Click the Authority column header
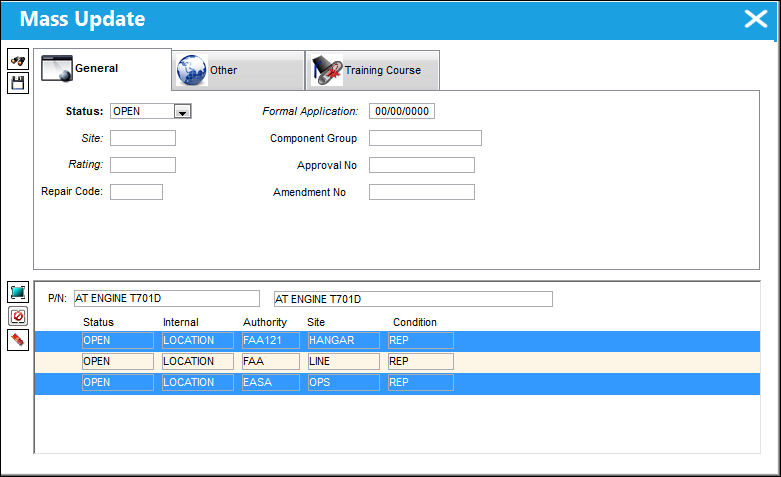This screenshot has height=477, width=781. pyautogui.click(x=264, y=322)
